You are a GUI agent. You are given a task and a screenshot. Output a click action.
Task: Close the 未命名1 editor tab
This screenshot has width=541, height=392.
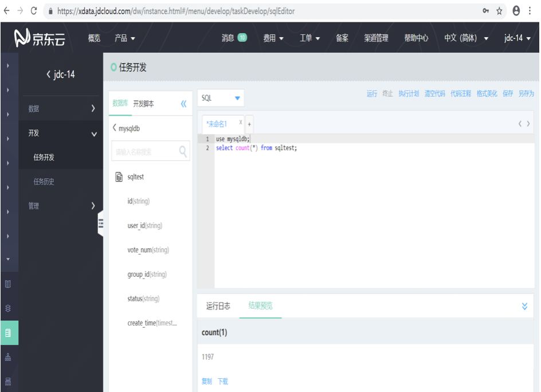[241, 122]
